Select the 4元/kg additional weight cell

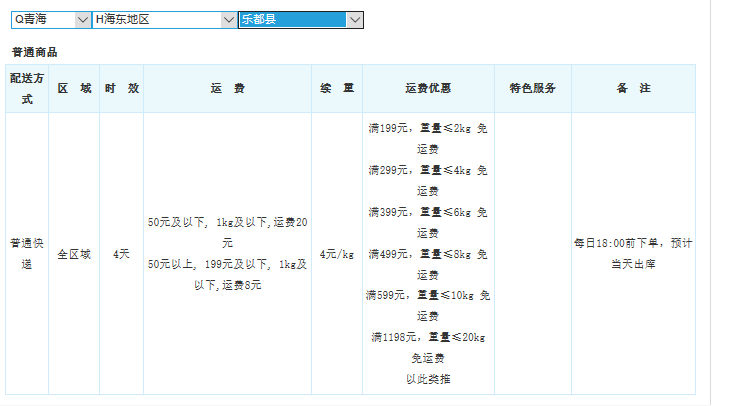(x=337, y=254)
